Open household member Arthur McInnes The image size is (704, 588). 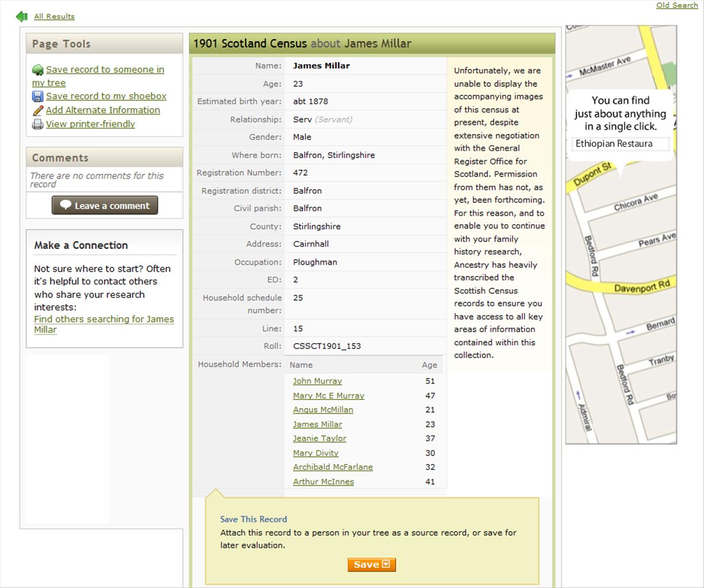323,482
